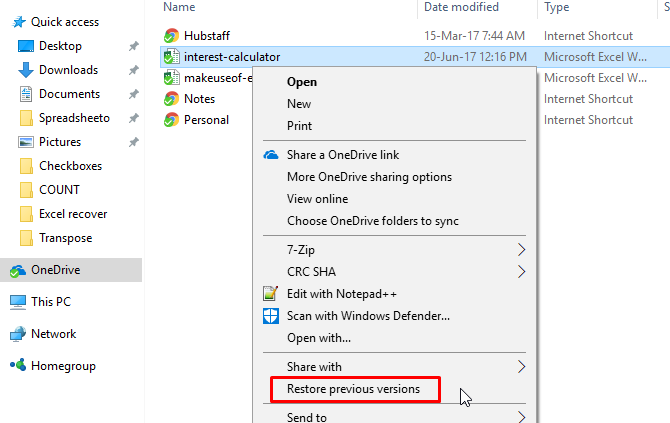Expand the 7-Zip submenu arrow
This screenshot has width=670, height=423.
point(521,250)
